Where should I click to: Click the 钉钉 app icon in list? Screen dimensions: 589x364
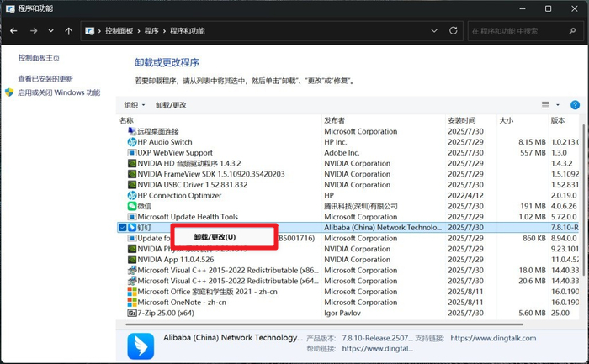click(x=132, y=228)
